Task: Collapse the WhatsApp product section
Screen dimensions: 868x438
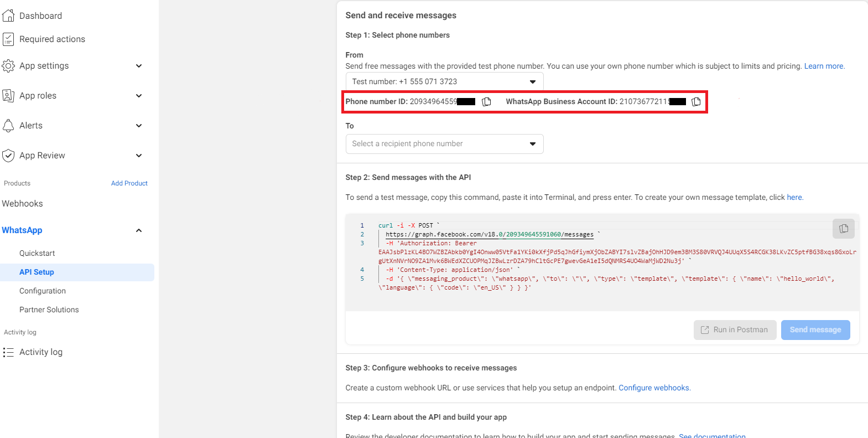Action: (139, 230)
